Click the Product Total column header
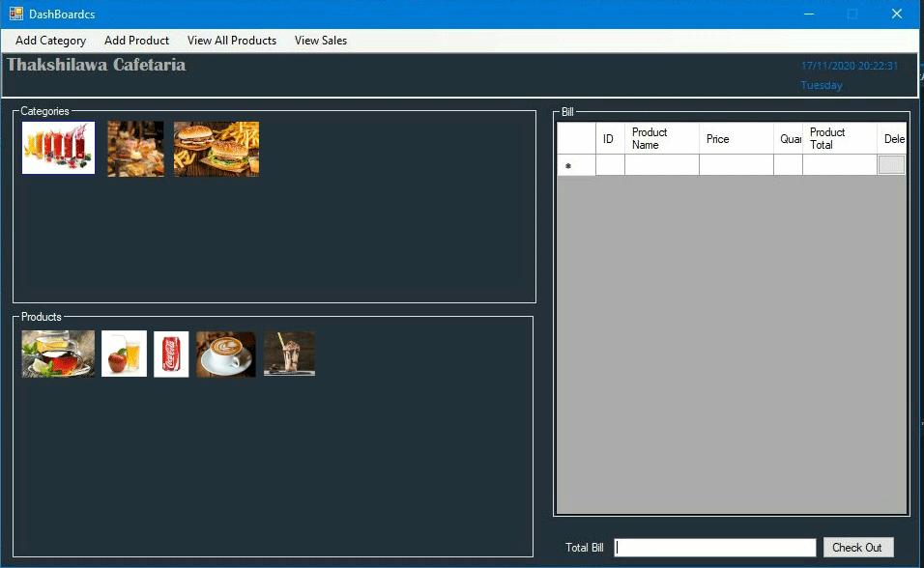 [x=840, y=138]
